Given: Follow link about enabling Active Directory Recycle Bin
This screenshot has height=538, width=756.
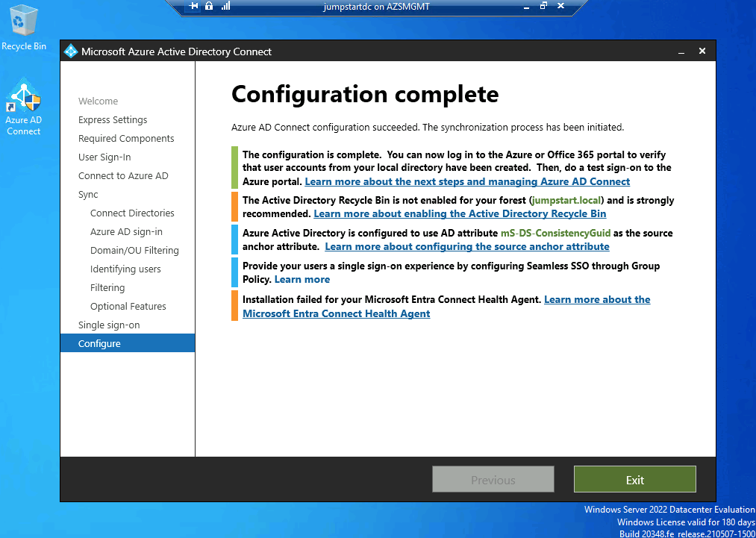Looking at the screenshot, I should point(460,213).
